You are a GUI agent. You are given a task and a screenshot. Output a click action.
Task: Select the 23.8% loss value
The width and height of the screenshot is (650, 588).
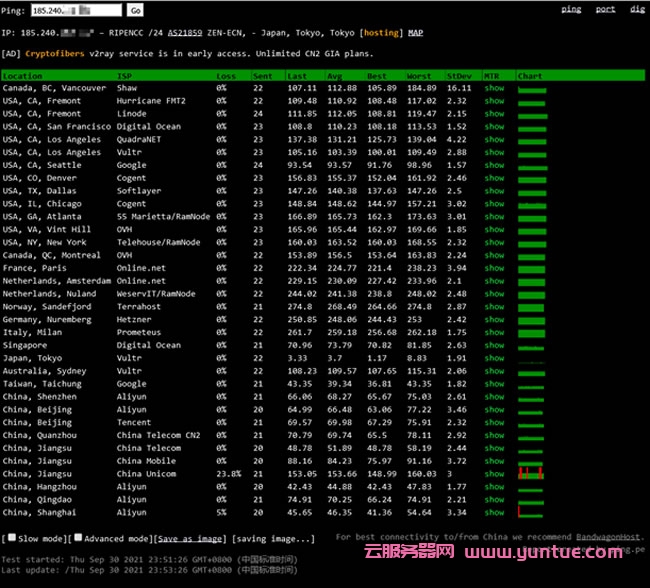click(228, 474)
